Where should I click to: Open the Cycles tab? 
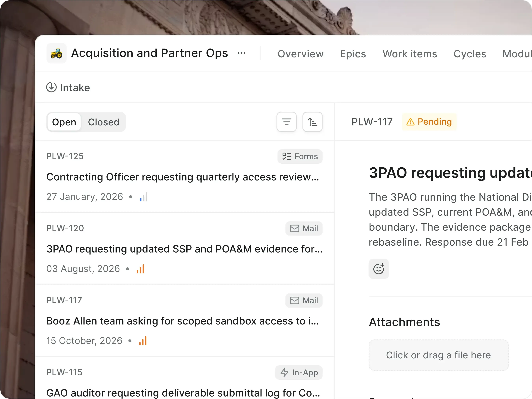[x=470, y=54]
